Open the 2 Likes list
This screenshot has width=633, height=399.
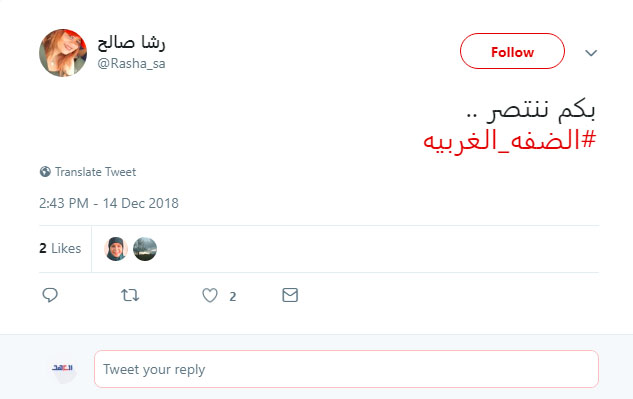point(60,248)
